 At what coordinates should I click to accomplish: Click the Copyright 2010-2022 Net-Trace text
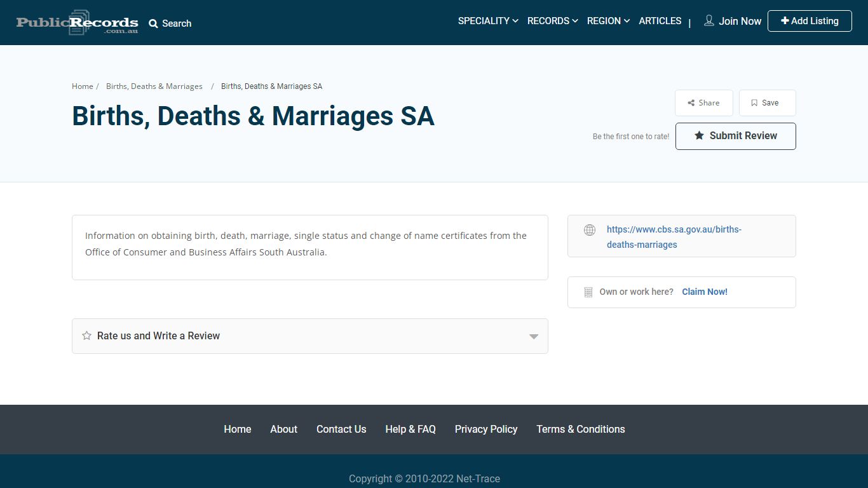coord(424,479)
